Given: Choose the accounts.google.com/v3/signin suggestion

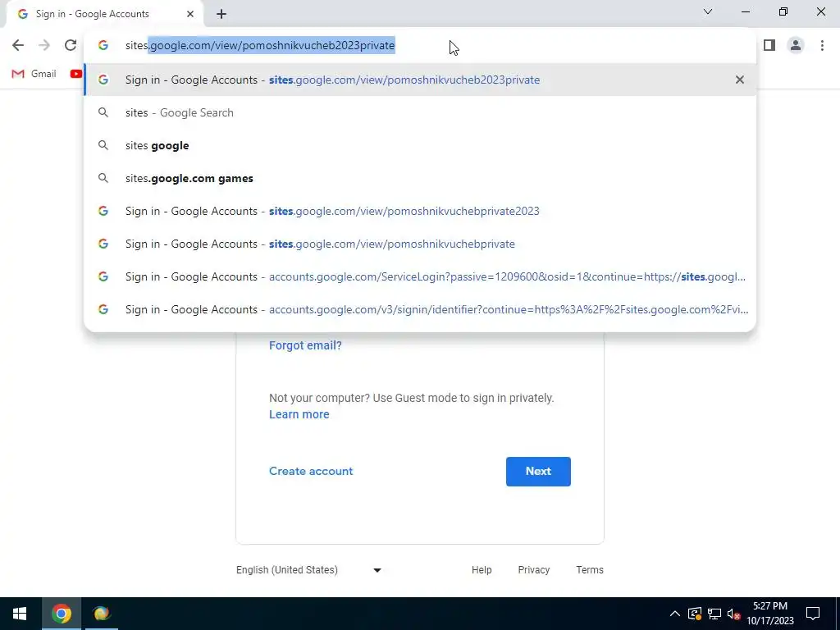Looking at the screenshot, I should 420,309.
